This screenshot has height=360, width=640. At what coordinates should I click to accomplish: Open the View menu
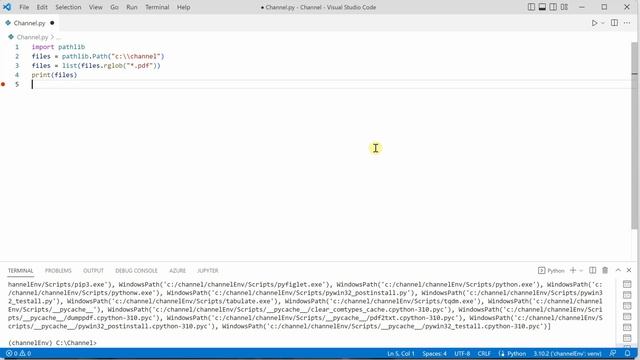click(x=96, y=7)
